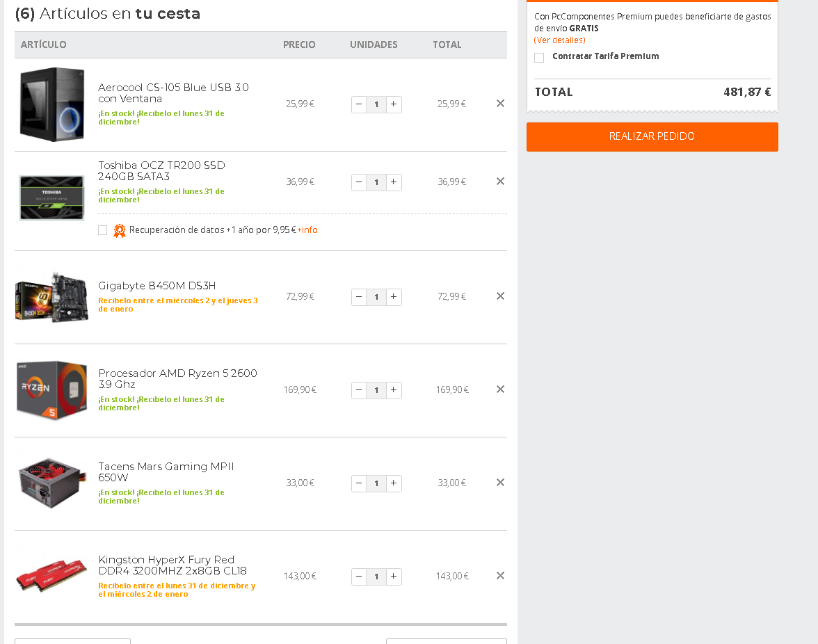818x644 pixels.
Task: Delete AMD Ryzen 5 2600 from cart
Action: [x=500, y=389]
